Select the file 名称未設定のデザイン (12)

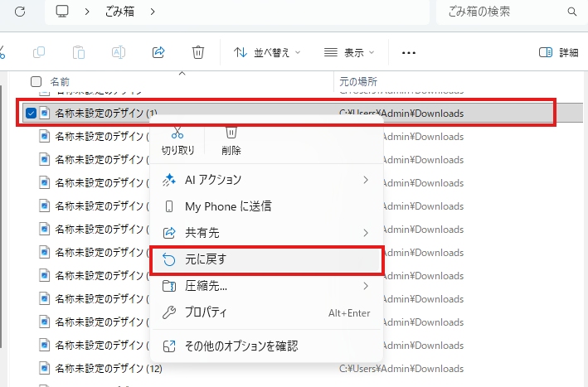109,369
